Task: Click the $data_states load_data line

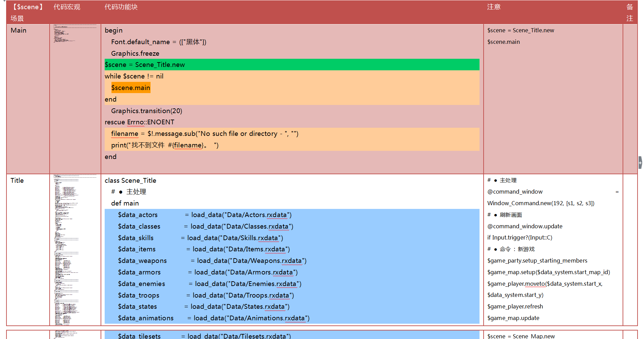Action: (x=204, y=306)
